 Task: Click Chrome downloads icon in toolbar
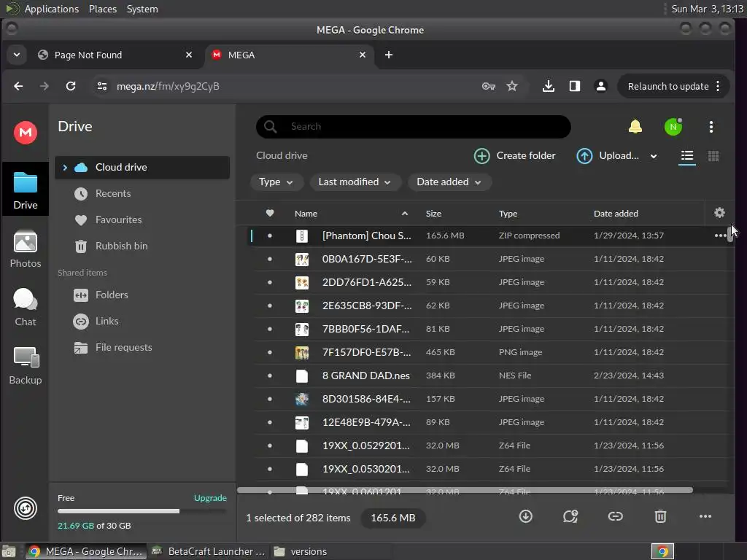click(549, 86)
